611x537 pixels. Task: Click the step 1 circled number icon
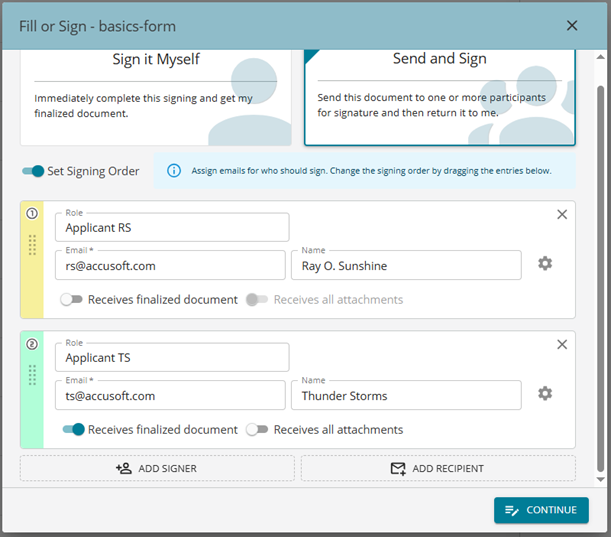pos(32,214)
